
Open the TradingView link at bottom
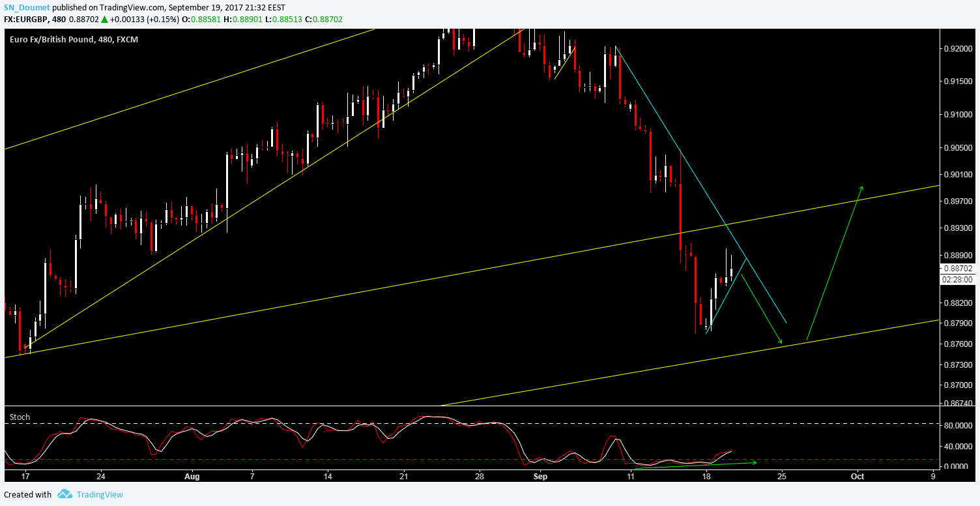coord(100,494)
